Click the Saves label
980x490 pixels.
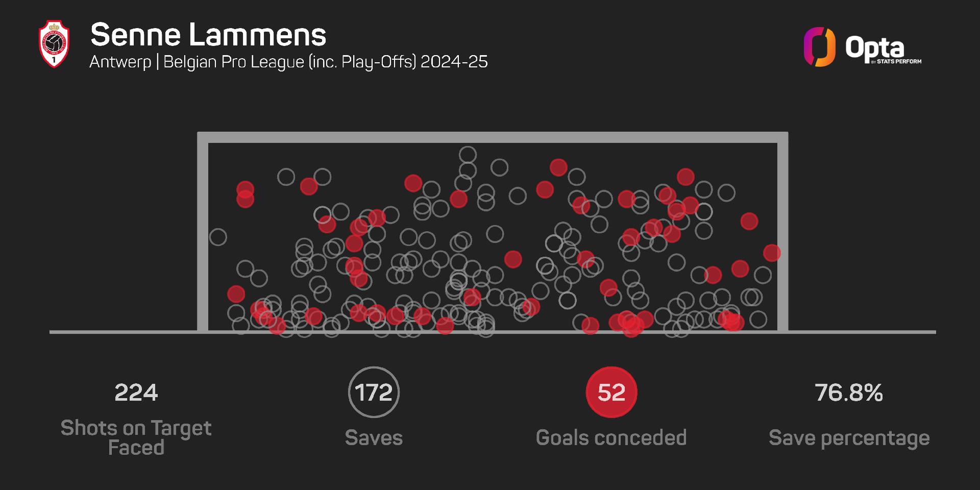coord(374,437)
